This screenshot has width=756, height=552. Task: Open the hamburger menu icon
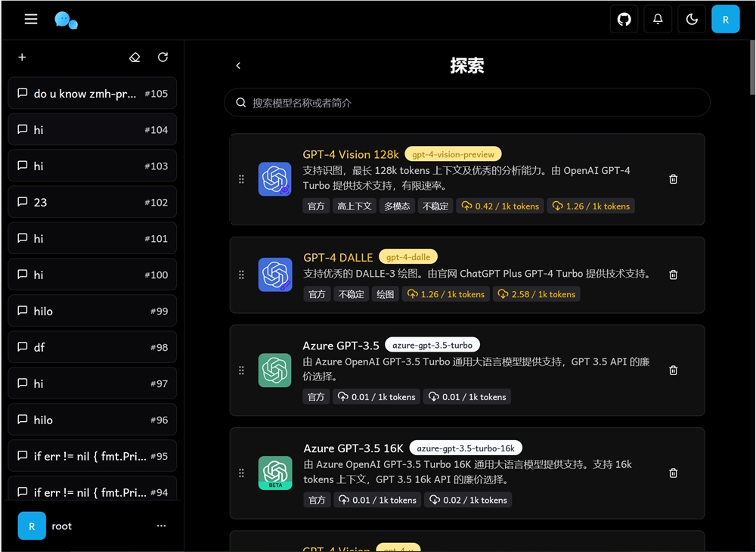tap(31, 20)
